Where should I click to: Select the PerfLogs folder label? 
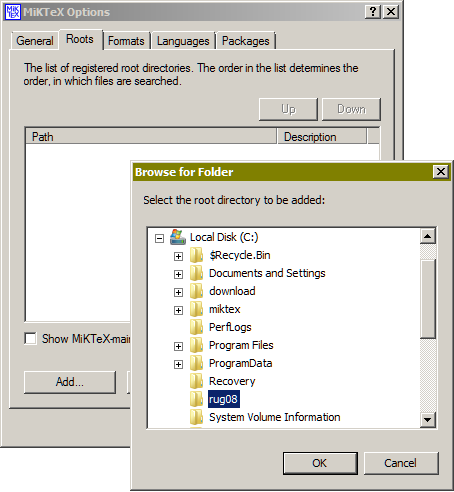click(230, 327)
